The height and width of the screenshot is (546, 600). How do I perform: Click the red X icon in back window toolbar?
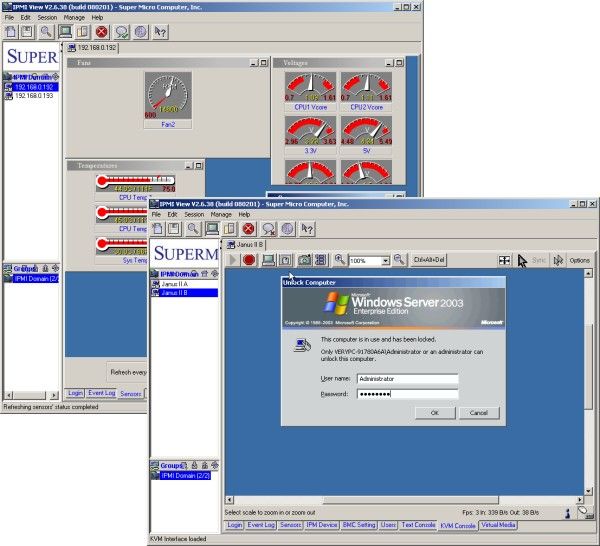point(101,32)
